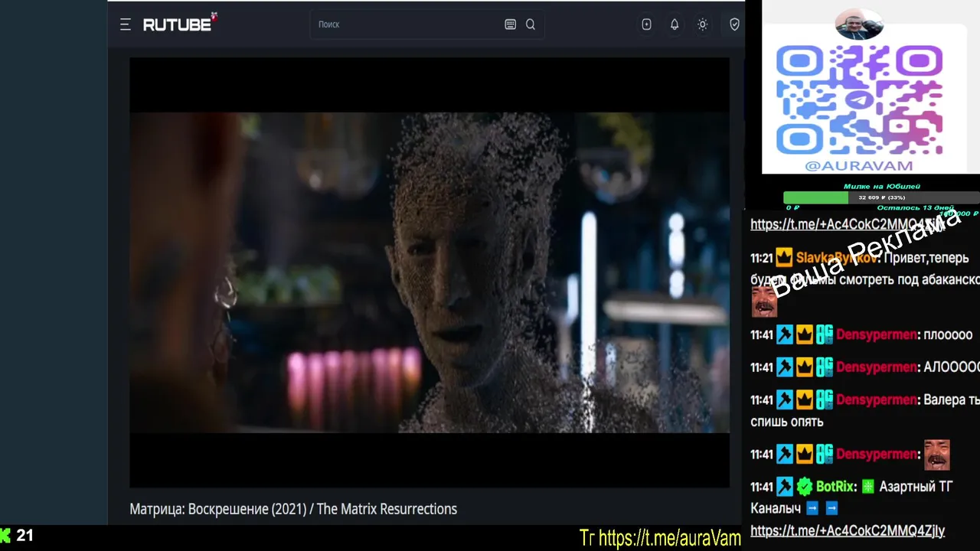980x551 pixels.
Task: Click '32 609 ₽ (33%)' donation amount
Action: coord(881,197)
